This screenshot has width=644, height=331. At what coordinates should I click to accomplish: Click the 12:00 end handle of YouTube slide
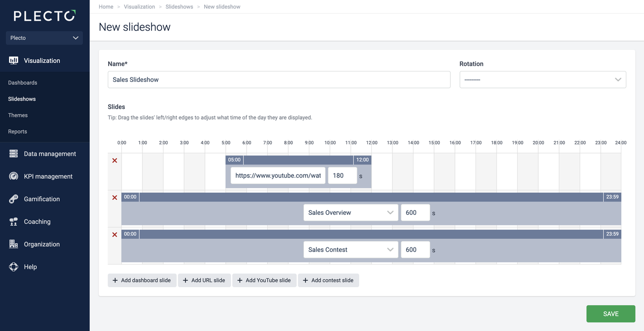(362, 160)
